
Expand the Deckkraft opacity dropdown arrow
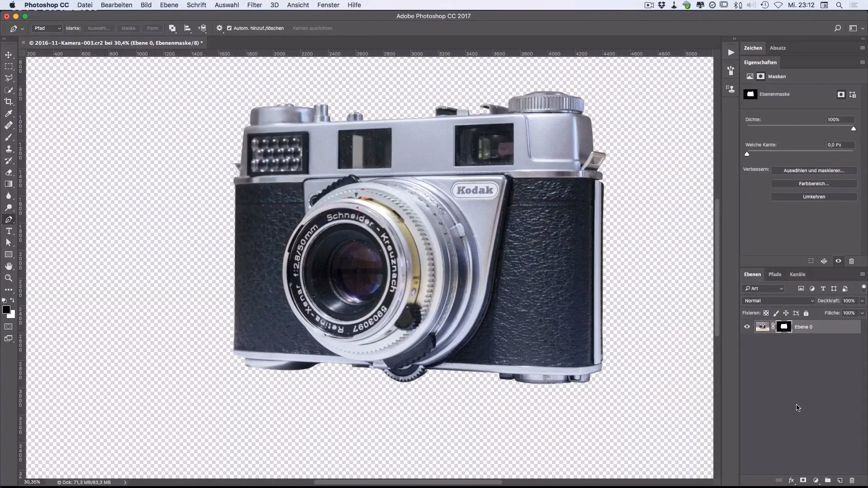pyautogui.click(x=862, y=300)
